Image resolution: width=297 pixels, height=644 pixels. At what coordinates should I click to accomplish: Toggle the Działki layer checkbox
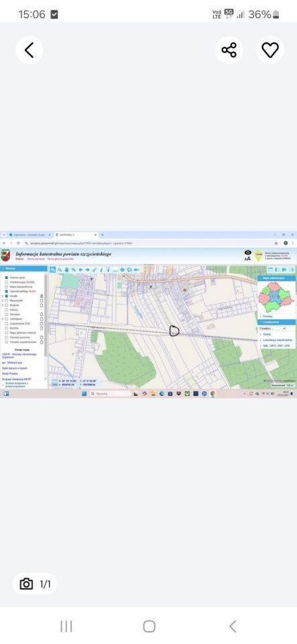pyautogui.click(x=6, y=296)
